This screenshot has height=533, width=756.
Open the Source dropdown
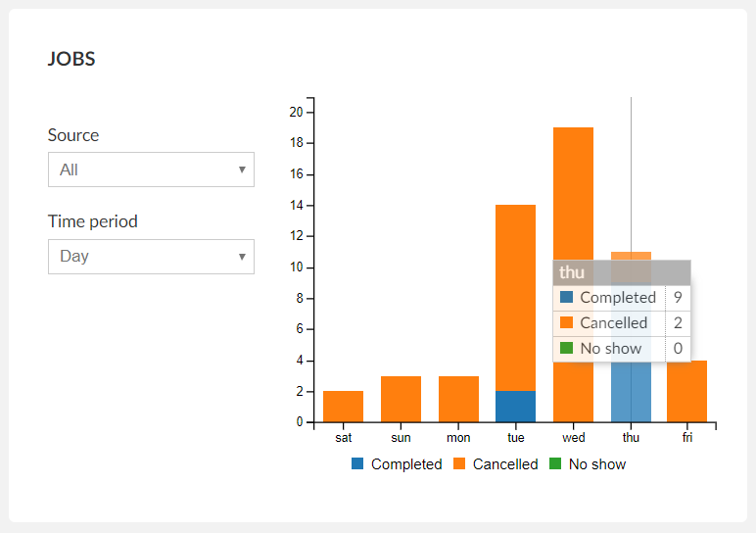click(x=151, y=170)
